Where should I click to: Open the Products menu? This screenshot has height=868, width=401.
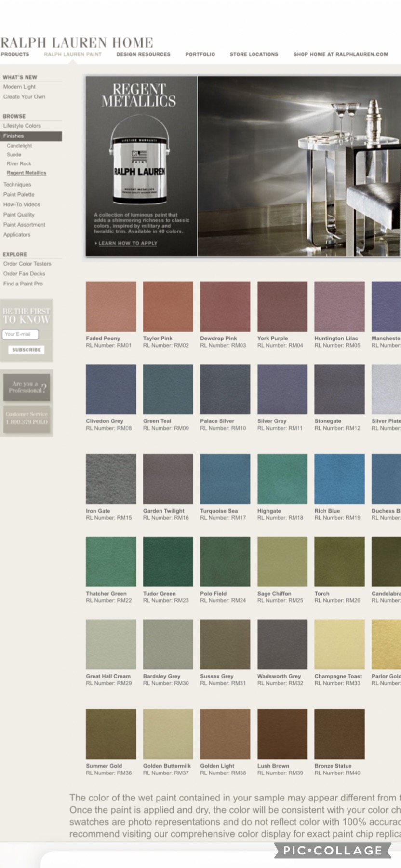[15, 54]
